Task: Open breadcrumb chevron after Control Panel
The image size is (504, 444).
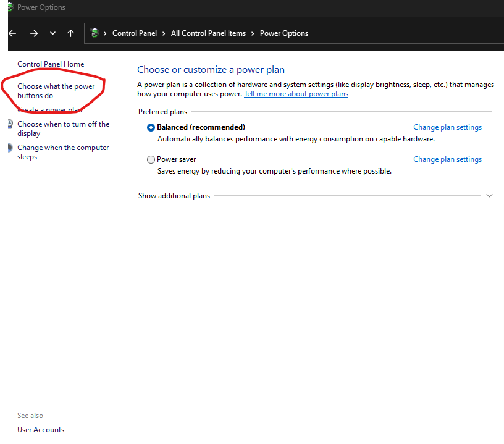Action: pyautogui.click(x=164, y=33)
